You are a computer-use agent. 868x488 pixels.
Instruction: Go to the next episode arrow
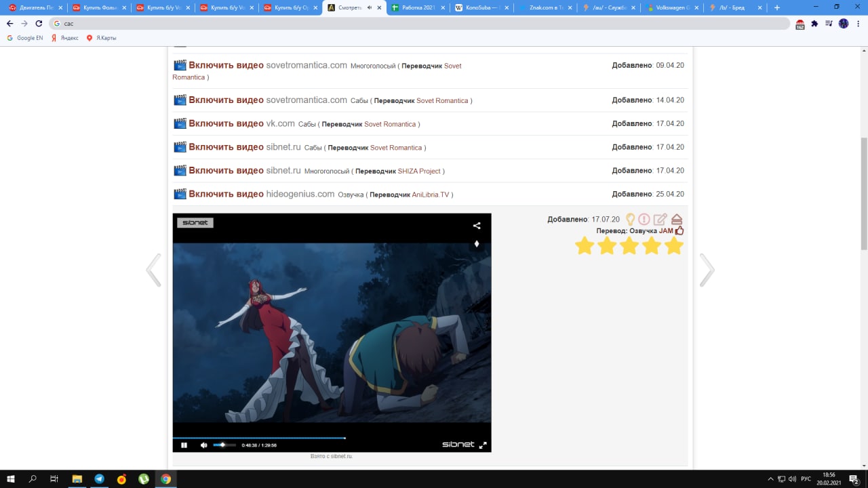pyautogui.click(x=707, y=270)
